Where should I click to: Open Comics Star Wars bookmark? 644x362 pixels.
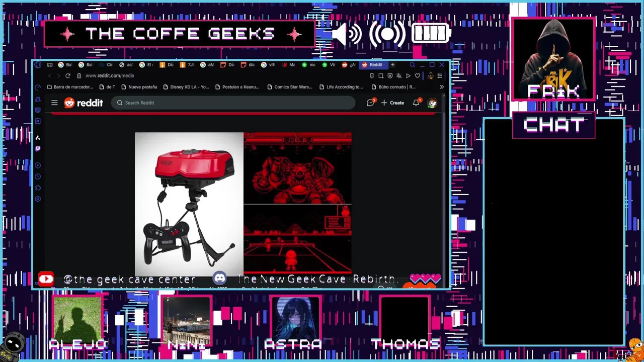290,87
